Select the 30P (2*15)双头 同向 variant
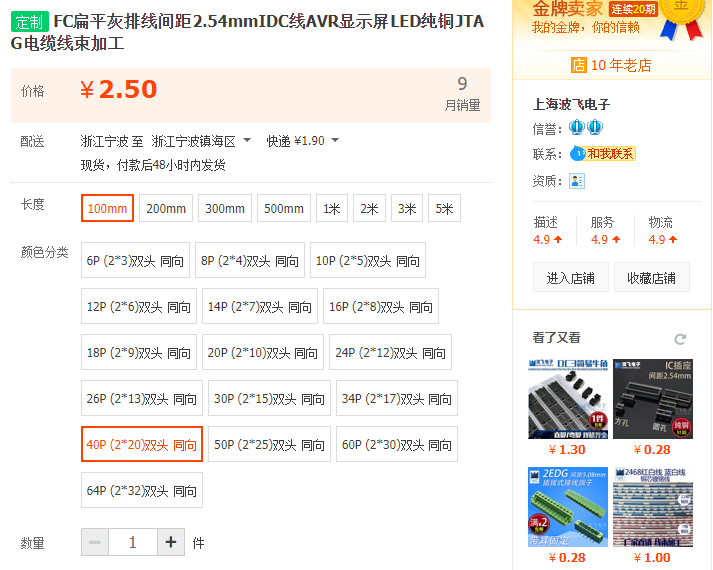The width and height of the screenshot is (713, 570). [x=269, y=398]
